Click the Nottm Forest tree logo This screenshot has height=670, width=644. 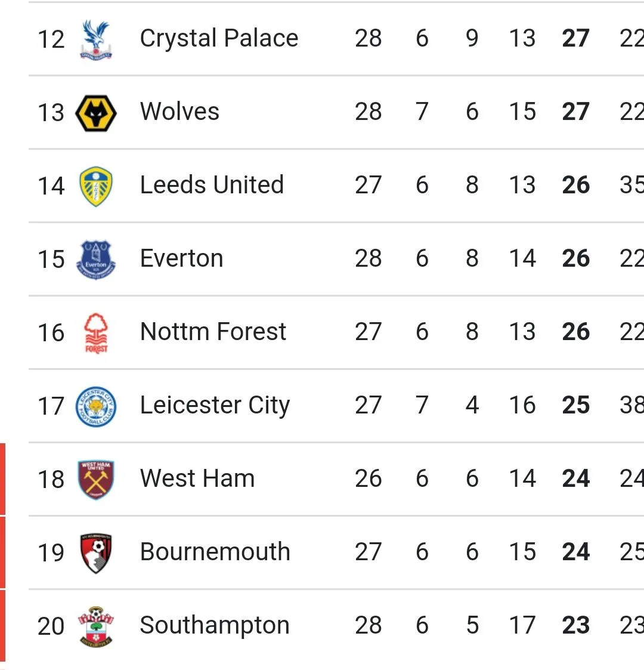(x=96, y=332)
